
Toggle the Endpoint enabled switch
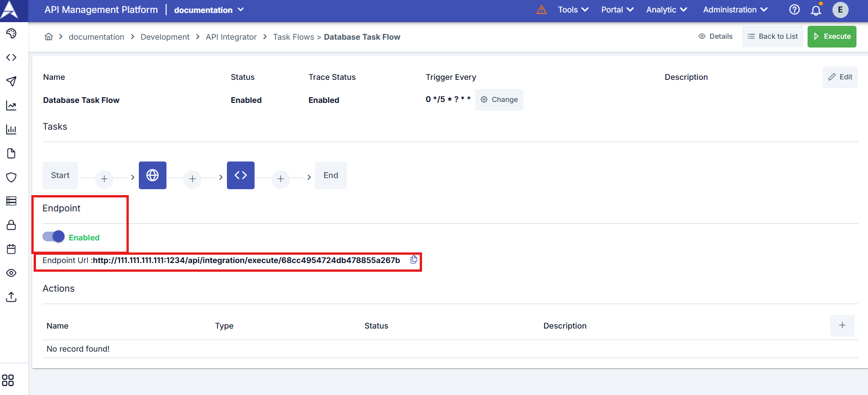click(x=54, y=237)
